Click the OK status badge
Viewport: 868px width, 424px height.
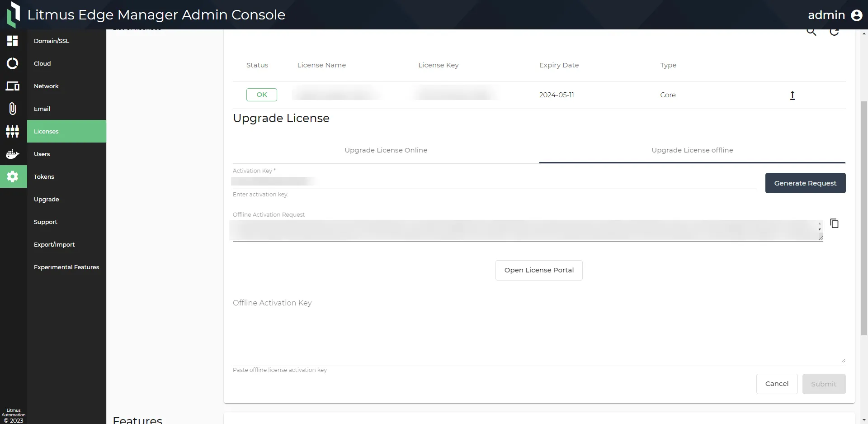click(262, 95)
